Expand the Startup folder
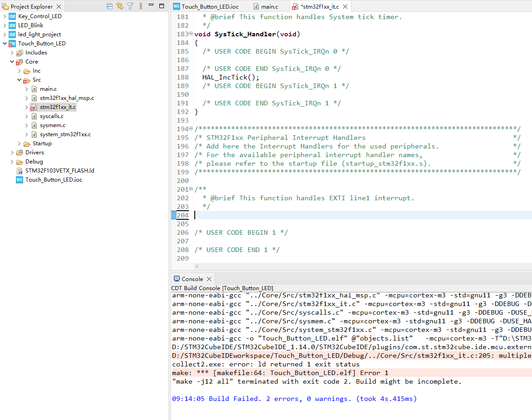The height and width of the screenshot is (420, 532). point(20,143)
